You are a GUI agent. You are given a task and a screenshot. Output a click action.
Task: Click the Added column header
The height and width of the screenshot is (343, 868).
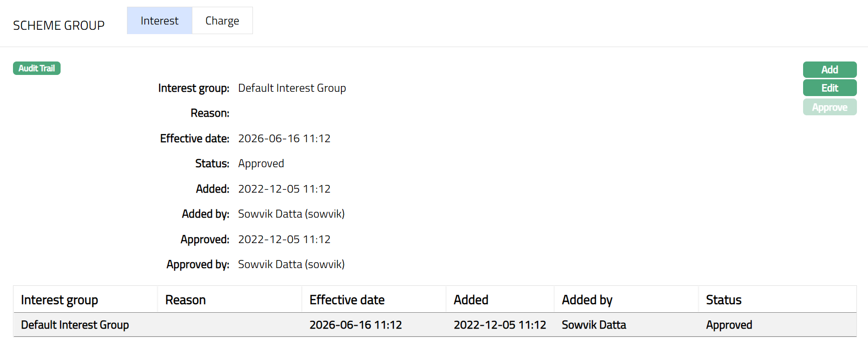coord(471,300)
